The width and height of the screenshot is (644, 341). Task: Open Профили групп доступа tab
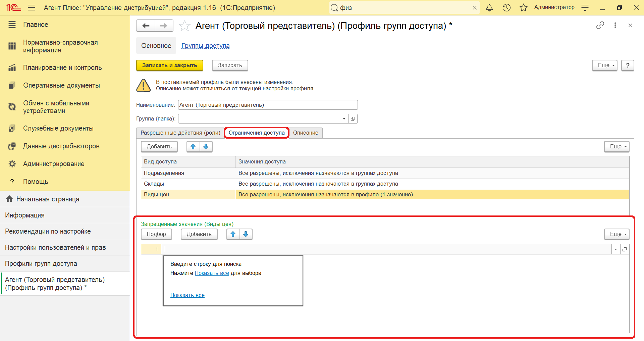65,263
